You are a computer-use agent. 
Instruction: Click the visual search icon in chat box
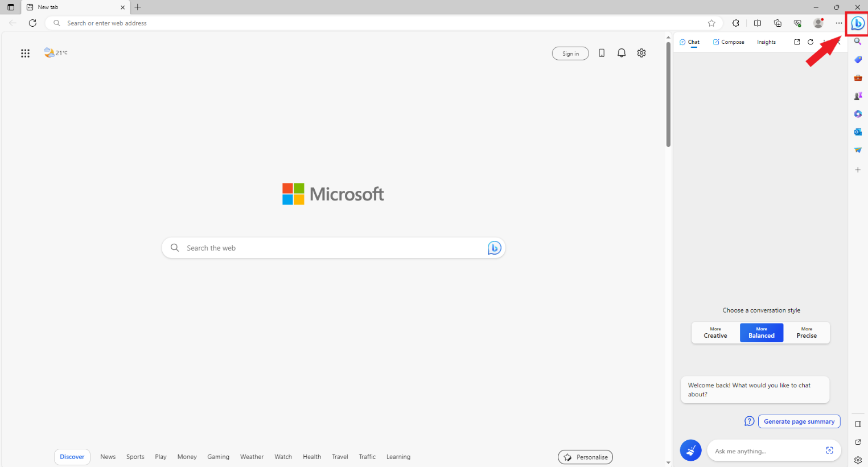pyautogui.click(x=829, y=450)
